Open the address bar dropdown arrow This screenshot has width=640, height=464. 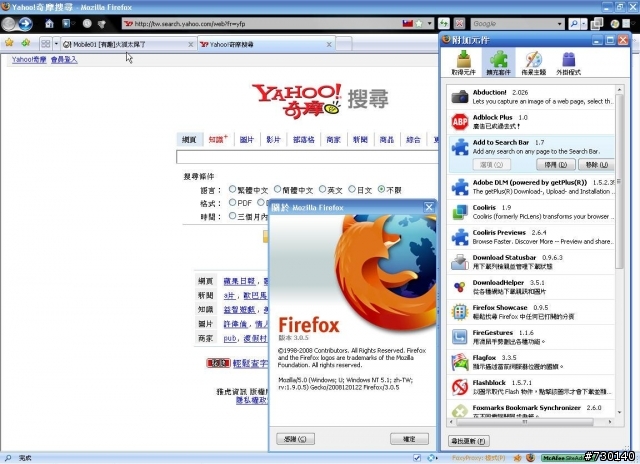click(429, 24)
